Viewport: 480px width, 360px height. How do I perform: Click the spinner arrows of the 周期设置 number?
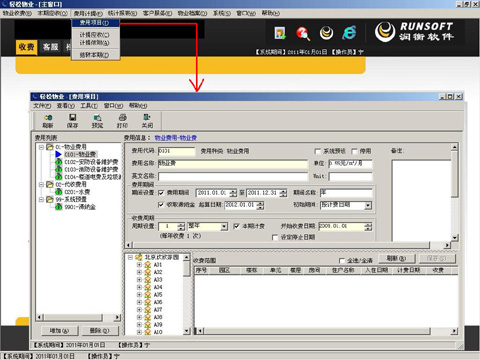(181, 227)
